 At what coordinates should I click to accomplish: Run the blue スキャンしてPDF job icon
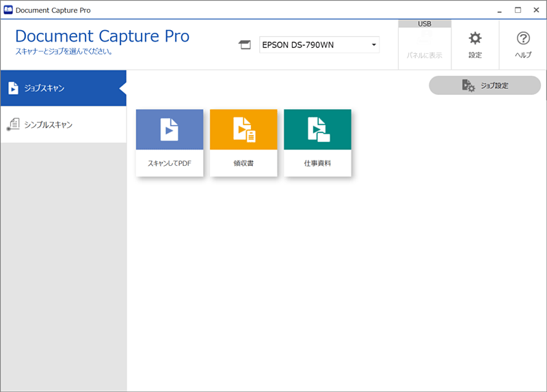point(169,129)
